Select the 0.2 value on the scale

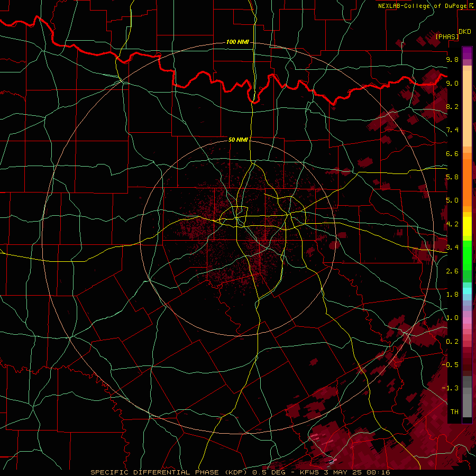[x=452, y=342]
